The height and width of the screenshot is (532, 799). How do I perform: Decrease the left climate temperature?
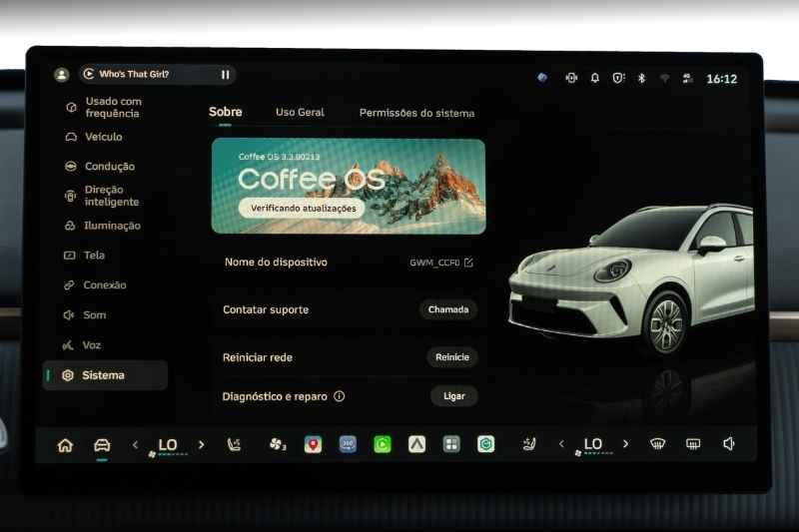[x=135, y=445]
